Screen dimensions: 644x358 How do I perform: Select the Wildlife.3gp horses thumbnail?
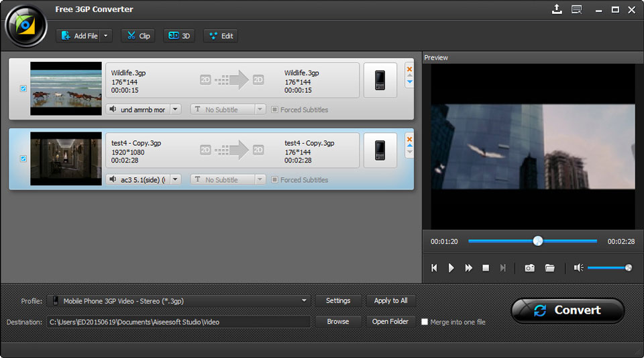[66, 89]
